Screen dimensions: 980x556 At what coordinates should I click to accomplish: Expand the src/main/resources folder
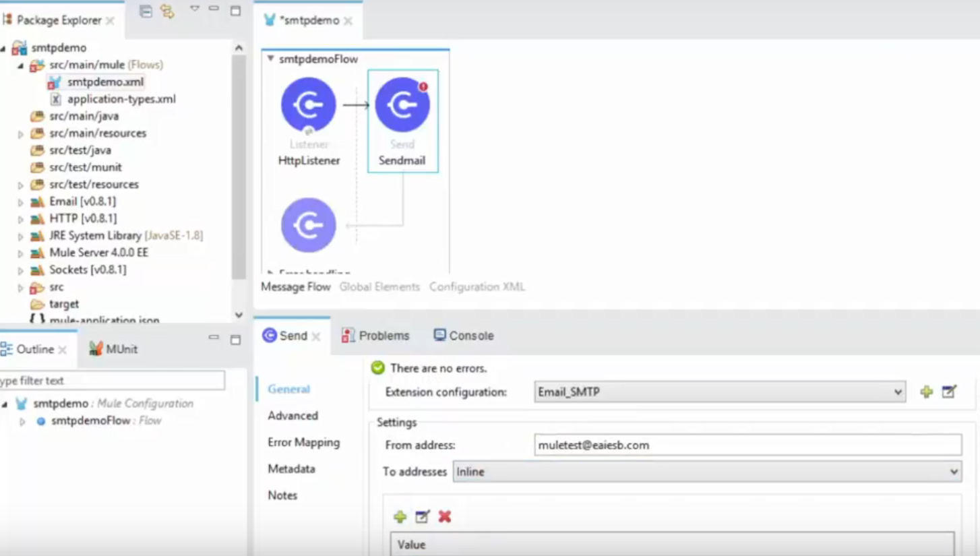point(21,134)
